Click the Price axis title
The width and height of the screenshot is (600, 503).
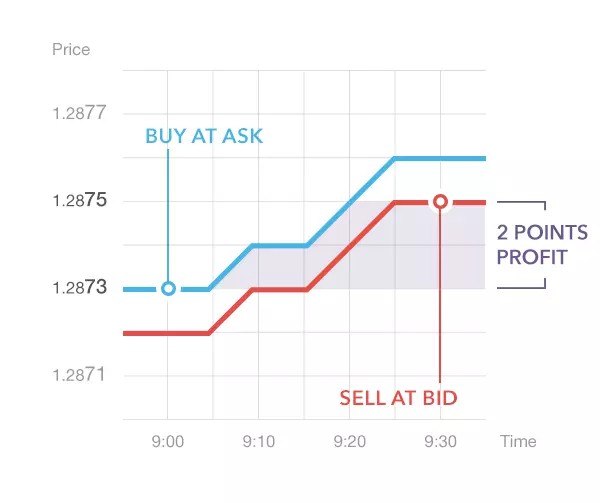[x=70, y=49]
